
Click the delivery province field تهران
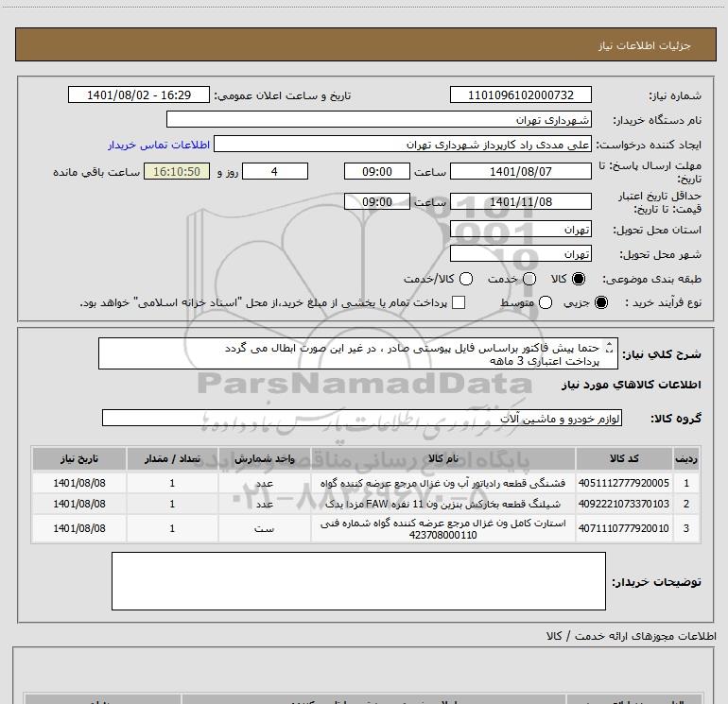point(520,230)
